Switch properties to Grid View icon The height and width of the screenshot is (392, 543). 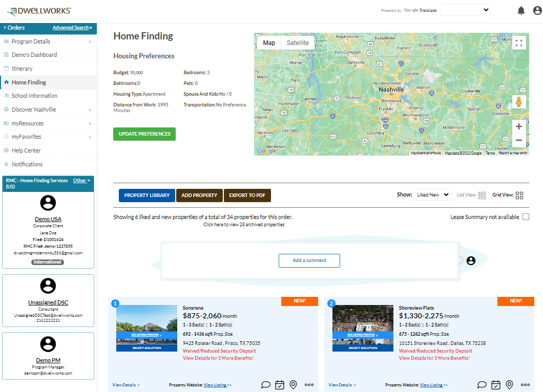519,195
